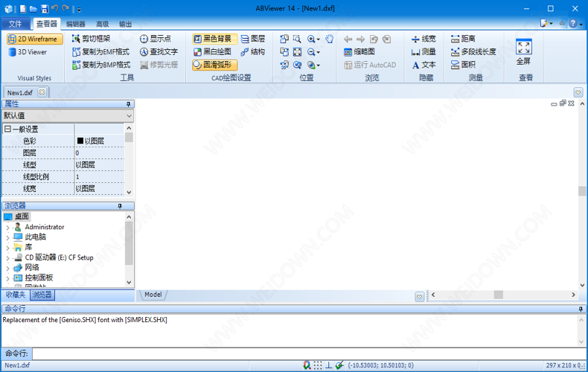Viewport: 588px width, 372px height.
Task: Switch to 全屏 full screen view
Action: tap(523, 52)
